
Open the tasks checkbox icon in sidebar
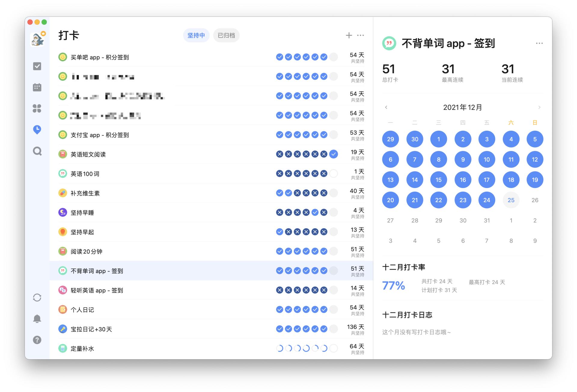pyautogui.click(x=37, y=66)
